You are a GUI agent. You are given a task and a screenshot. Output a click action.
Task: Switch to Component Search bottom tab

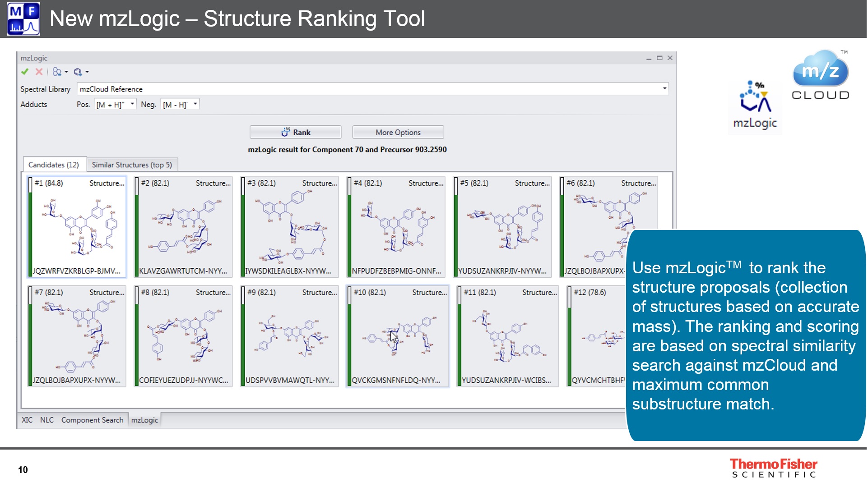point(92,420)
